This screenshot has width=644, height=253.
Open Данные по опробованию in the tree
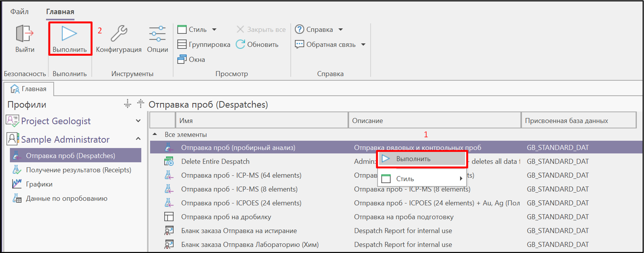66,198
